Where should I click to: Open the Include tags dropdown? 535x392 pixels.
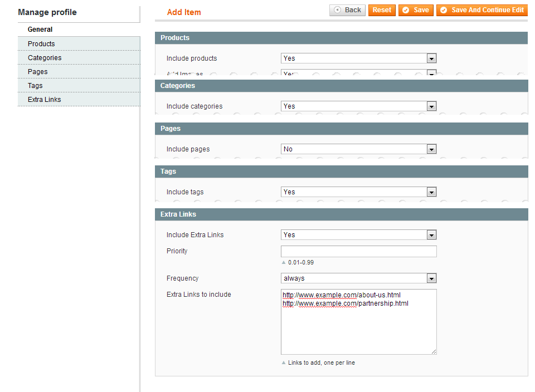click(x=358, y=192)
